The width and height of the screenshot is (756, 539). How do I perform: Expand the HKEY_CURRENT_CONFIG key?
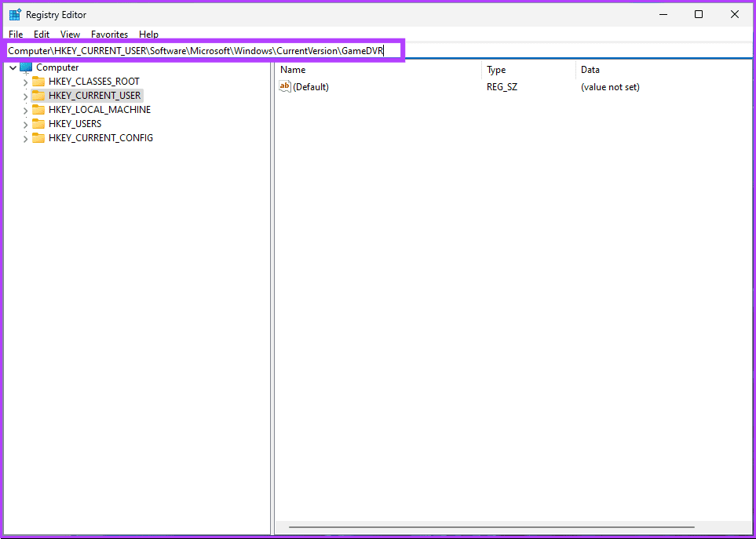(26, 139)
